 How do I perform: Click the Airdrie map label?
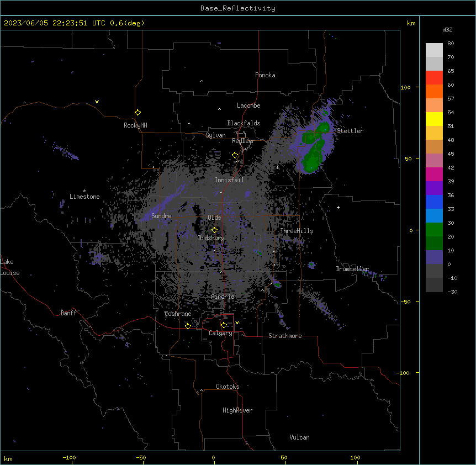pyautogui.click(x=223, y=297)
